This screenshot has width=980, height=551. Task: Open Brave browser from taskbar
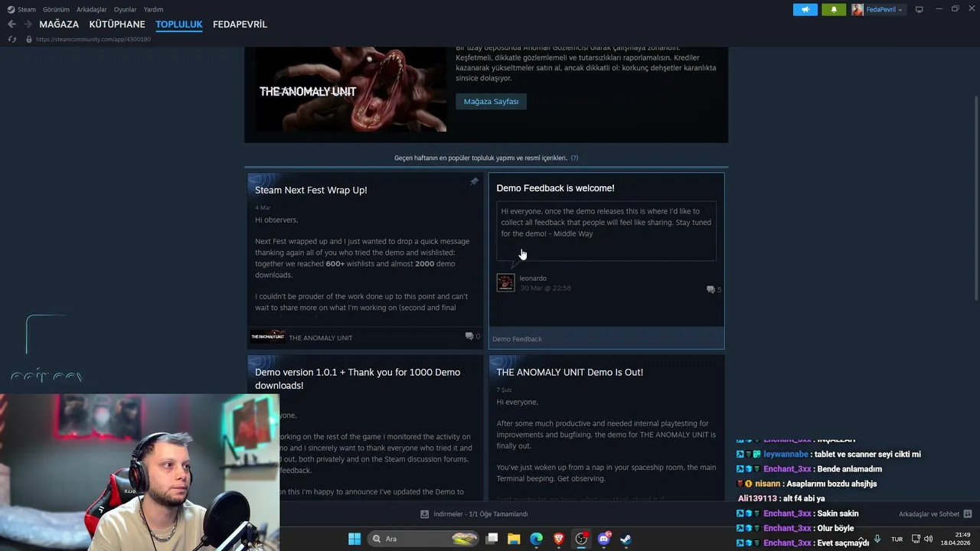559,539
